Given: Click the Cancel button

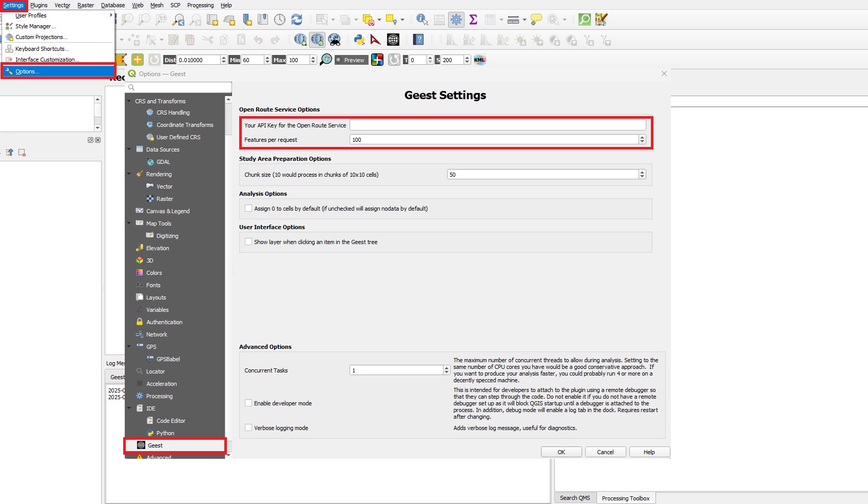Looking at the screenshot, I should point(606,452).
